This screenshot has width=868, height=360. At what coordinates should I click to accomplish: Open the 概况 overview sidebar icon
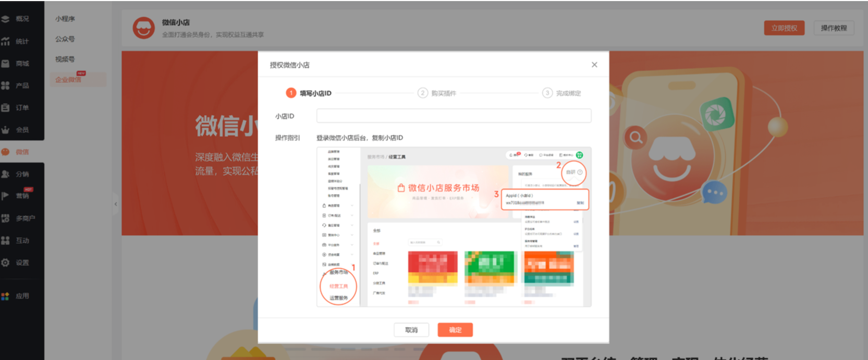(5, 19)
